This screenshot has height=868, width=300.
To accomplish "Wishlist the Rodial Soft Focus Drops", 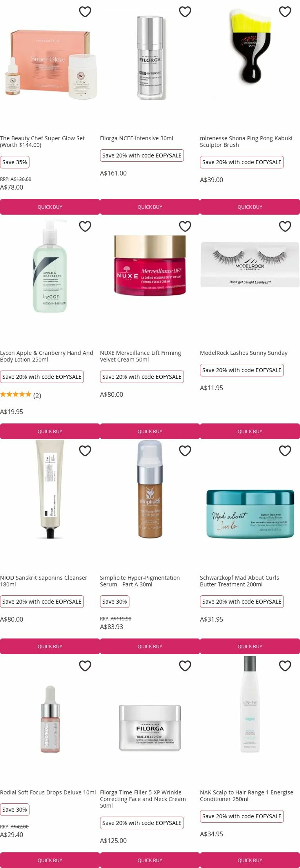I will pyautogui.click(x=85, y=666).
